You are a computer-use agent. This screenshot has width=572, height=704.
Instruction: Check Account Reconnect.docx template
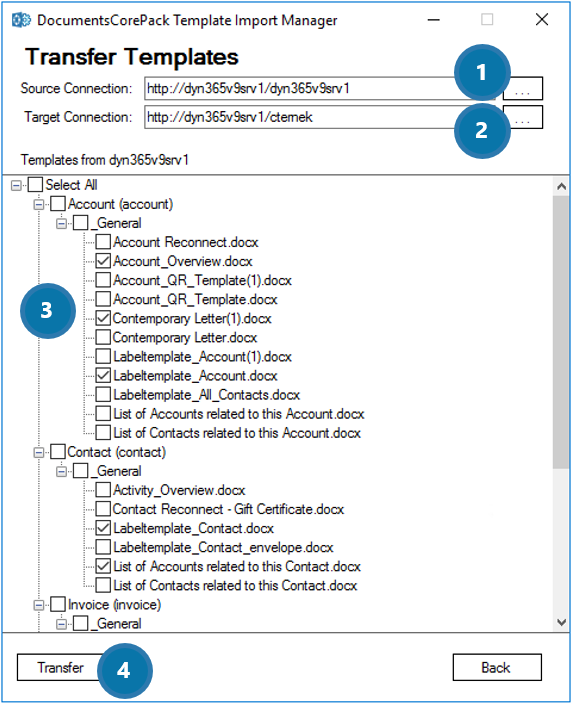point(103,242)
